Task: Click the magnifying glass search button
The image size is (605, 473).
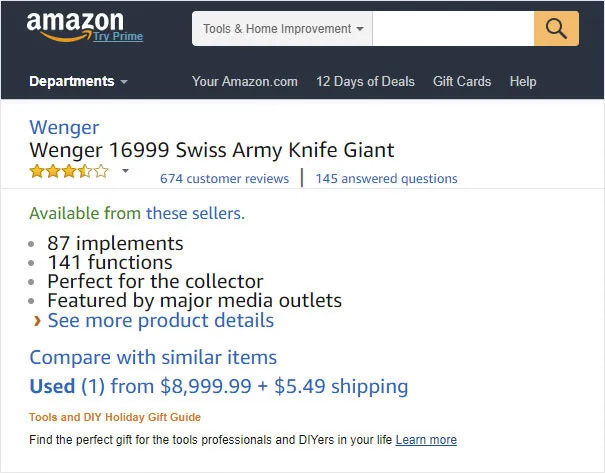Action: [x=556, y=29]
